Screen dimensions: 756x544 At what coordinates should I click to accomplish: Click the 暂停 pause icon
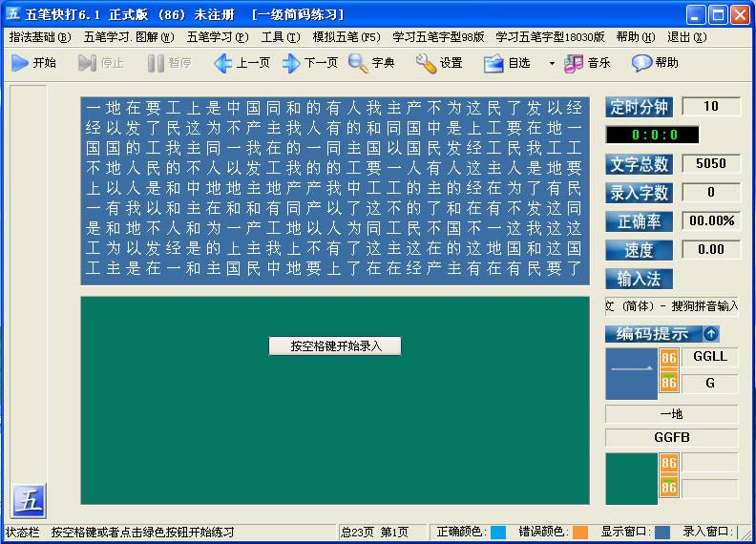point(156,63)
